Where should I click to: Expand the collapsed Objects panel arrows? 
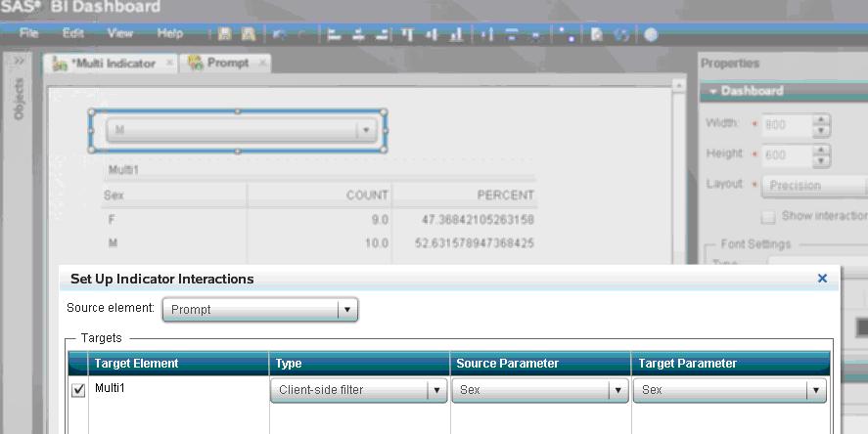tap(20, 61)
